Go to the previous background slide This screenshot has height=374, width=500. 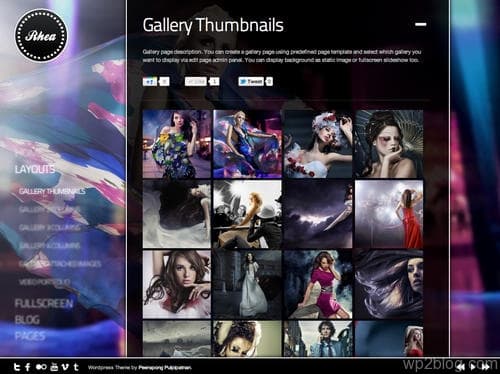pyautogui.click(x=461, y=367)
